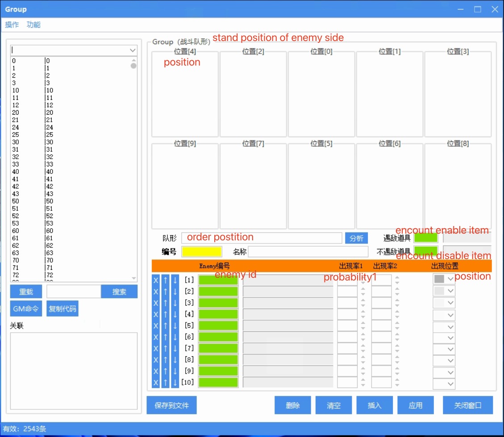This screenshot has height=437, width=504.
Task: Increase 出现率1 spinner for row [2]
Action: pyautogui.click(x=363, y=289)
